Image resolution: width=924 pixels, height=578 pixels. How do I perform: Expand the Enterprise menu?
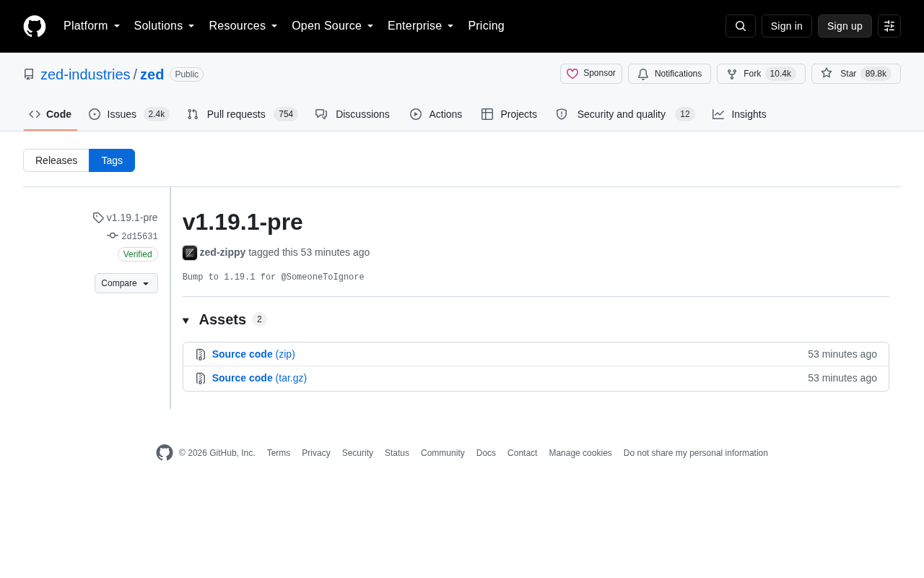421,26
